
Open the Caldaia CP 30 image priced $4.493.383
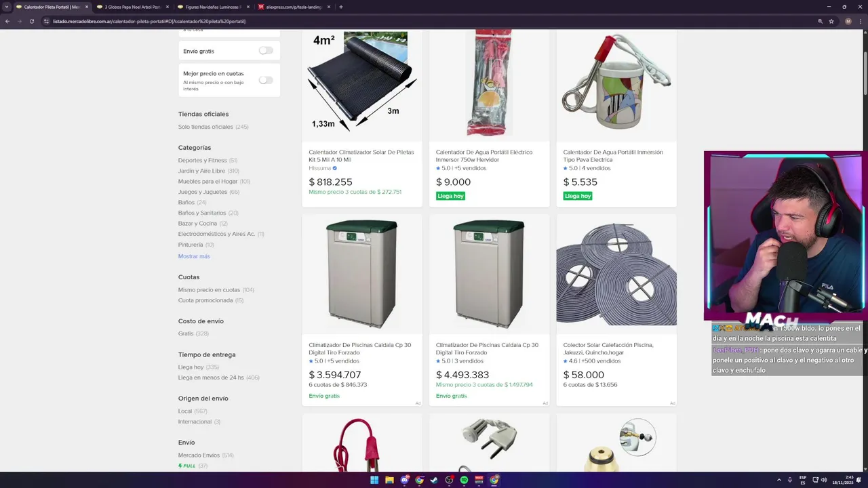489,274
